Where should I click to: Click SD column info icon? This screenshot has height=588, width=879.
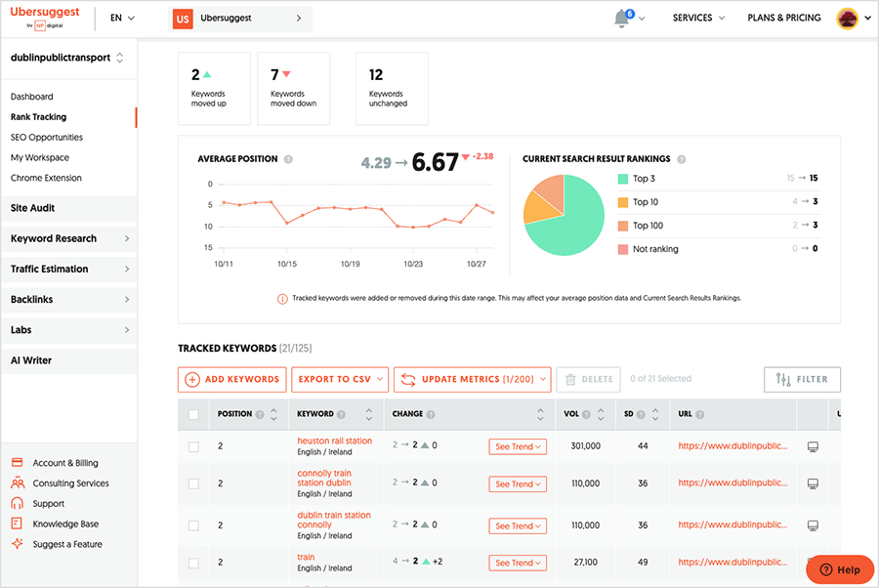[641, 414]
